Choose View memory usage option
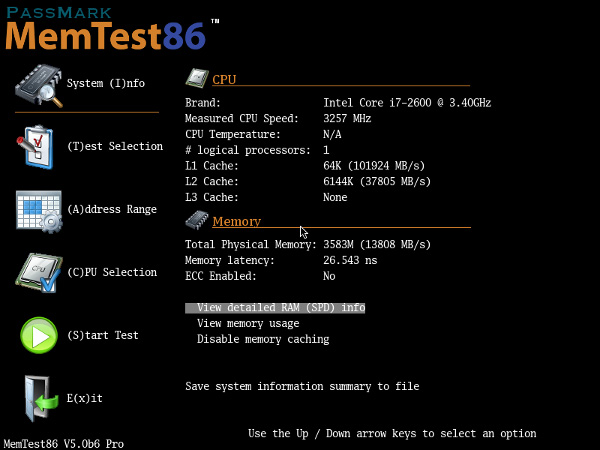 tap(248, 324)
